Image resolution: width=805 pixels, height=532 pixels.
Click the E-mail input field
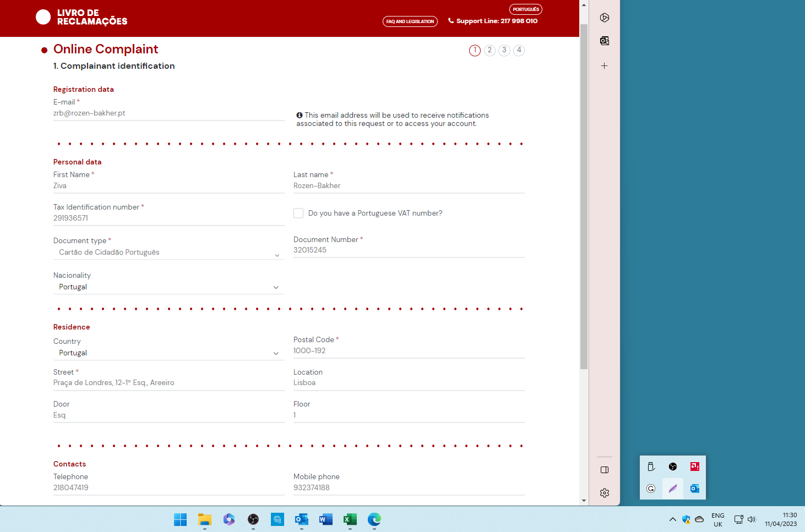169,113
